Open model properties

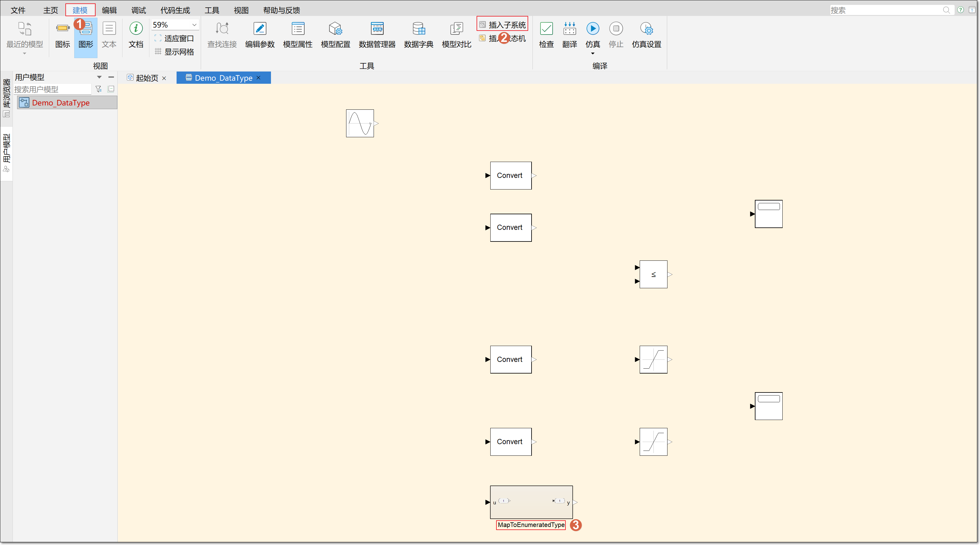(x=298, y=35)
